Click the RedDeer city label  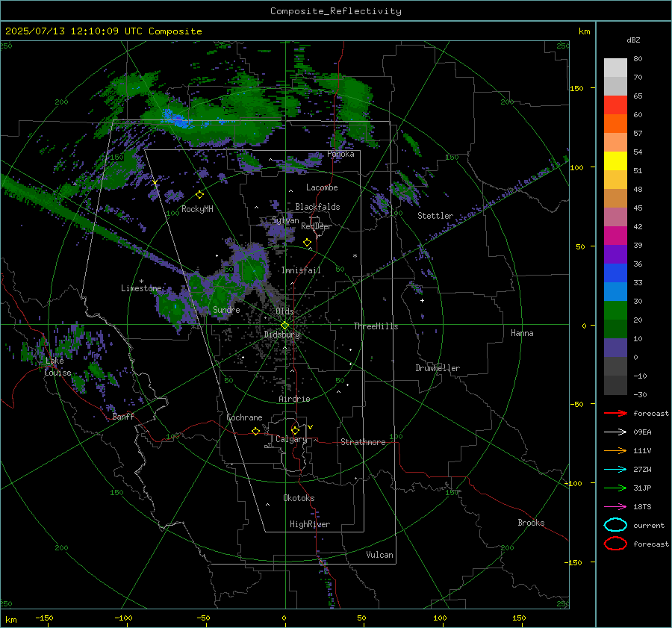317,226
